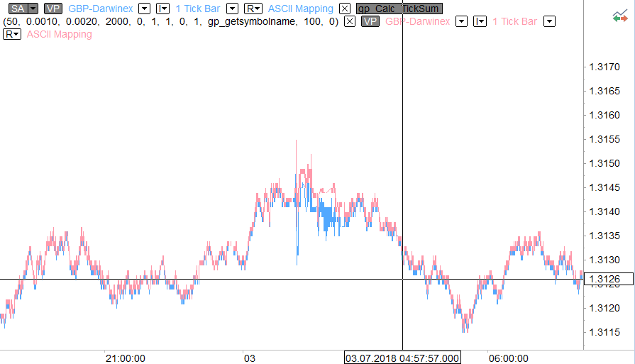Click the SA button in chart header
The height and width of the screenshot is (364, 635).
pyautogui.click(x=18, y=9)
